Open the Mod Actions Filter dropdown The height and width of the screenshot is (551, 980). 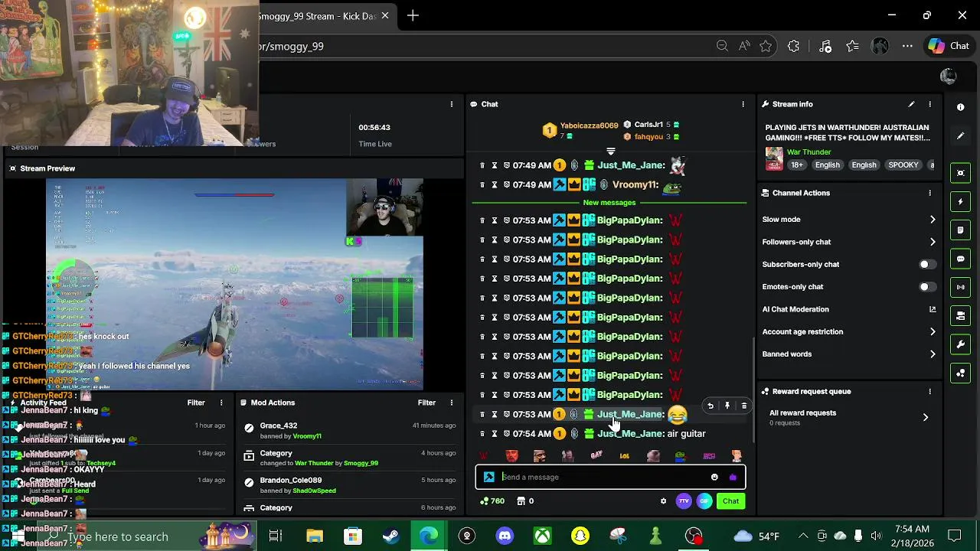coord(426,403)
